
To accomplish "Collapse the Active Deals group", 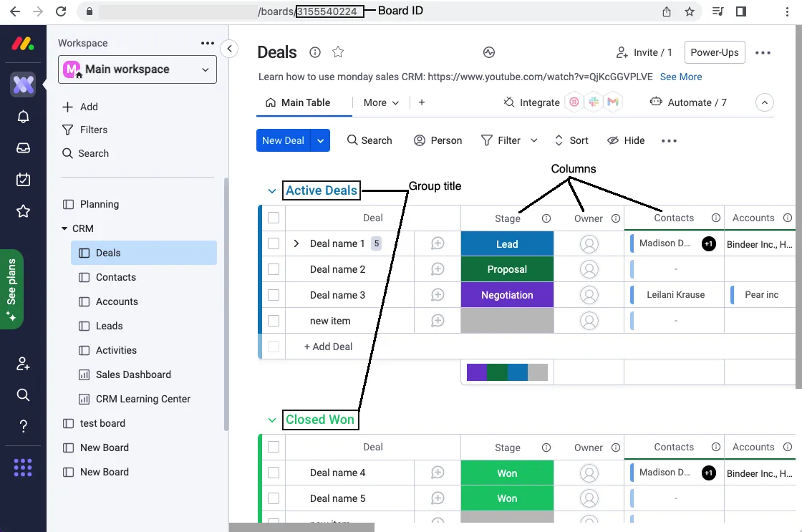I will [272, 190].
